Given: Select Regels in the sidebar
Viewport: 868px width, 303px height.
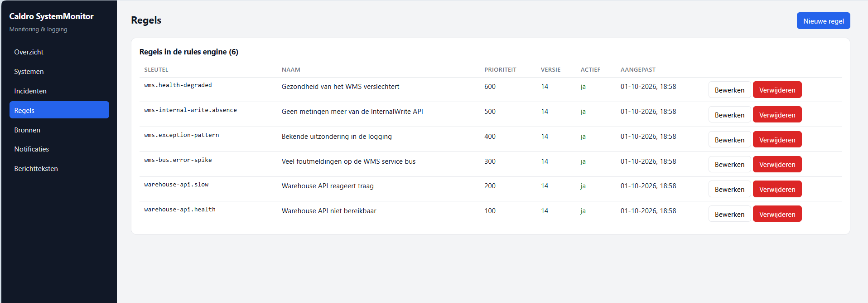Looking at the screenshot, I should pos(59,110).
